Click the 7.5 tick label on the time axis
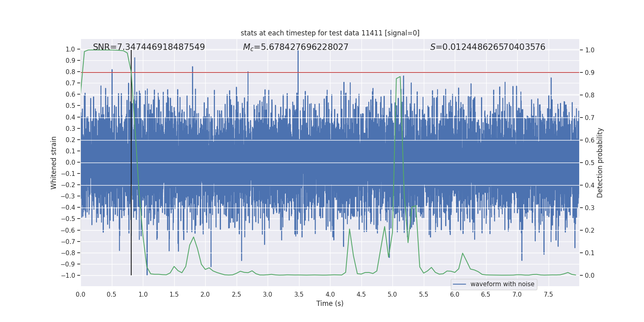 (548, 294)
